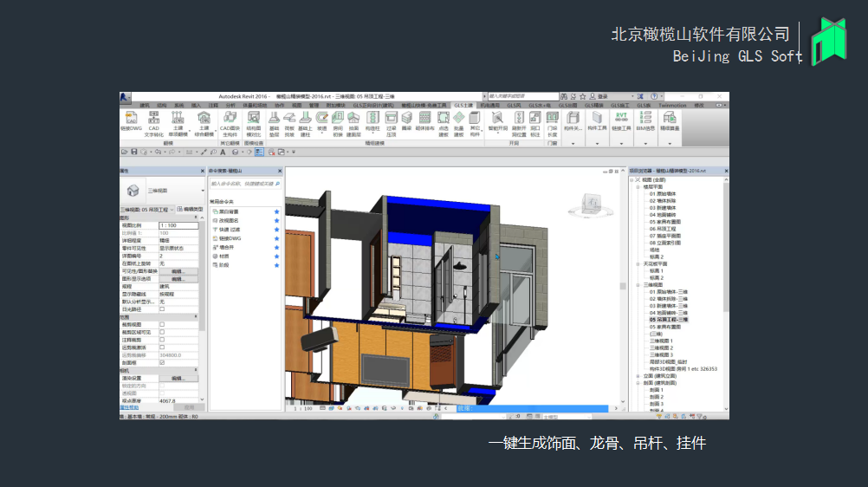Toggle the favorite star for 黑白背景

pyautogui.click(x=277, y=211)
